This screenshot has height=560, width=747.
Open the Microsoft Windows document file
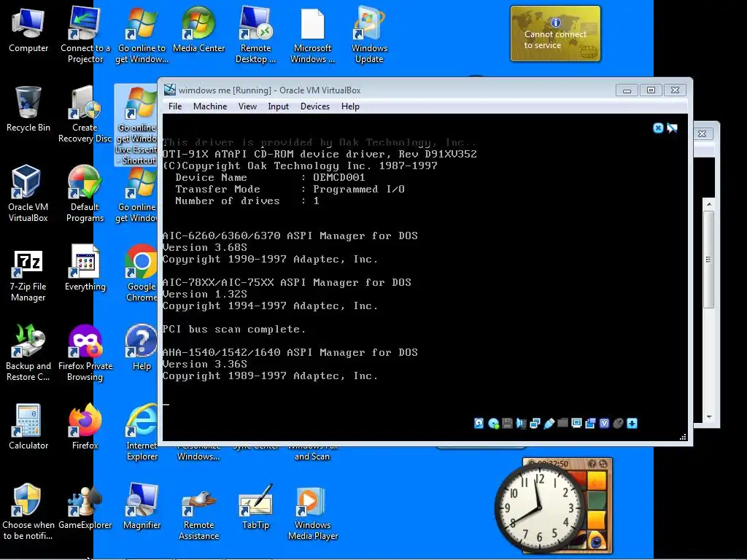click(312, 34)
